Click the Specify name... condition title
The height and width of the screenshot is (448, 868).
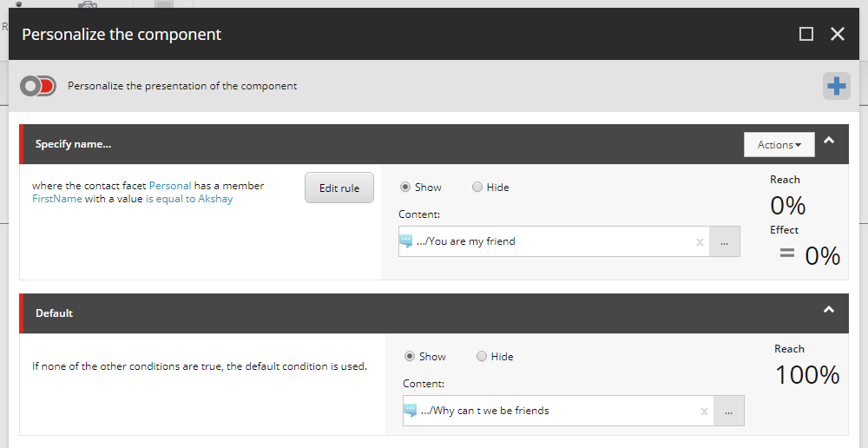(73, 144)
